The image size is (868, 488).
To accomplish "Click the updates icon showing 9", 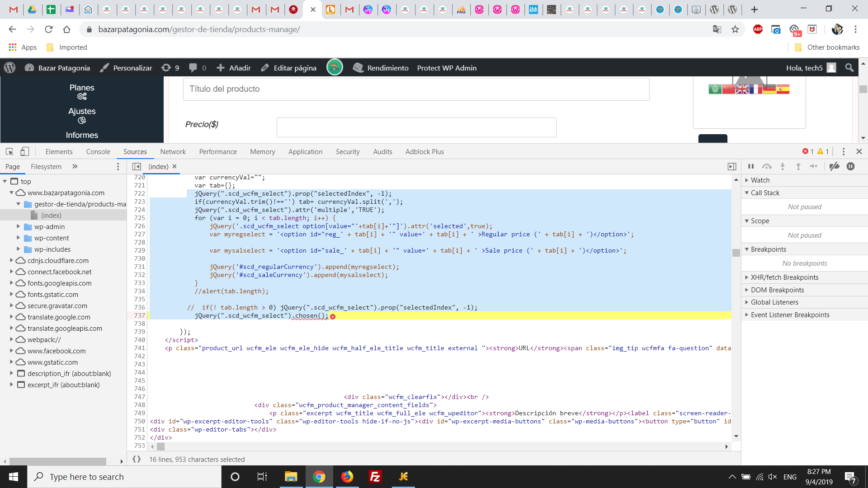I will (170, 68).
